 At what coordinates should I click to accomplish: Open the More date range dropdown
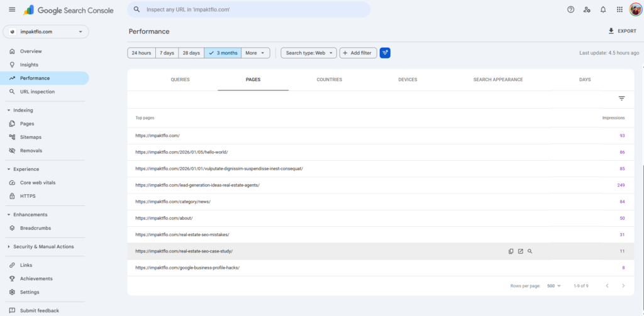pos(255,53)
